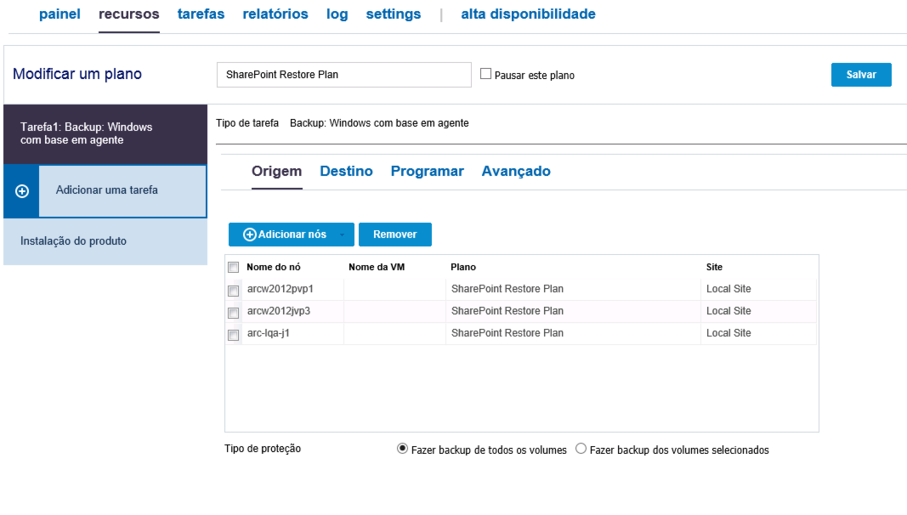Click node name arcw2012jvp3
Image resolution: width=907 pixels, height=515 pixels.
pos(279,311)
